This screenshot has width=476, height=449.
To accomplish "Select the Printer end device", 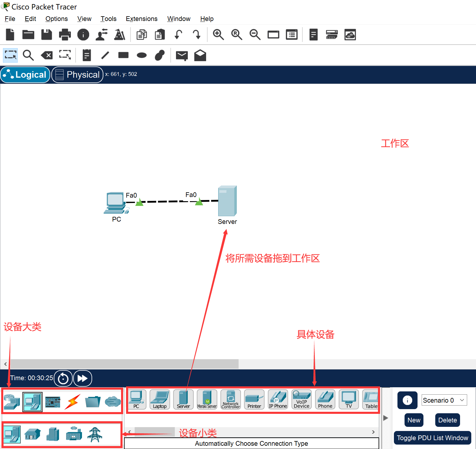I will pos(254,399).
